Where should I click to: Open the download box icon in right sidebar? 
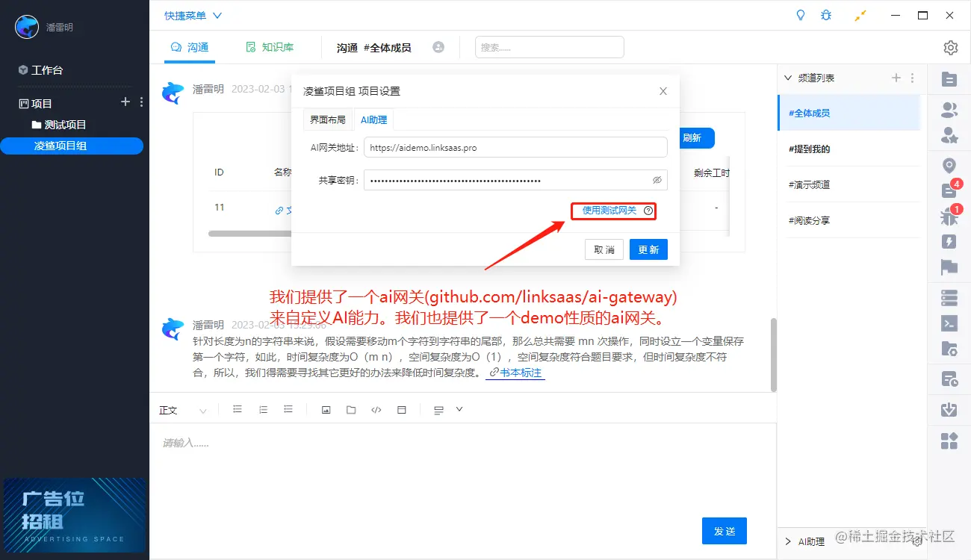point(949,410)
